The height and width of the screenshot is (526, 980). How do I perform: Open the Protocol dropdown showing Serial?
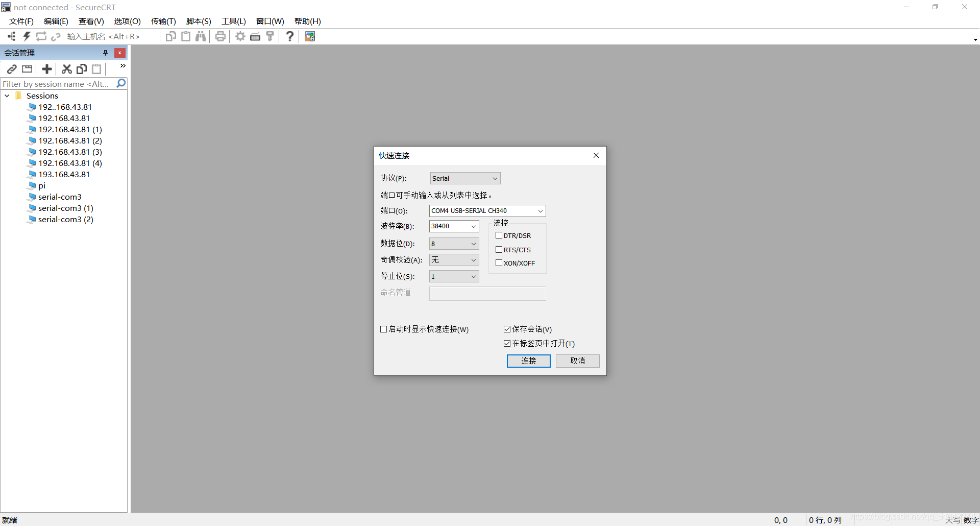465,178
